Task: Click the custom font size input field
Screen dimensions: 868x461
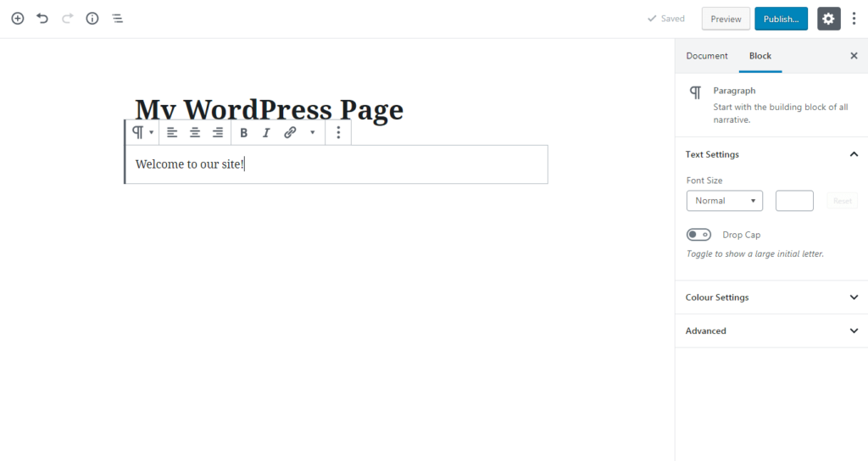Action: pos(794,201)
